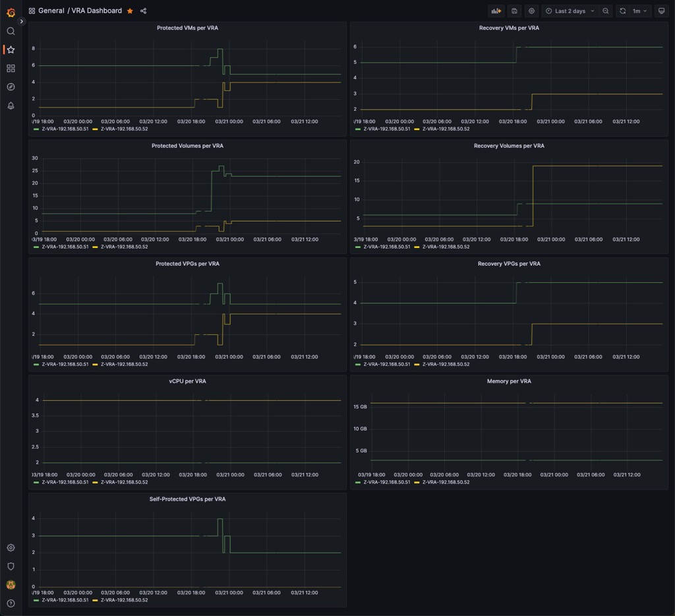Refresh dashboard with refresh icon
Viewport: 675px width, 616px height.
click(622, 11)
